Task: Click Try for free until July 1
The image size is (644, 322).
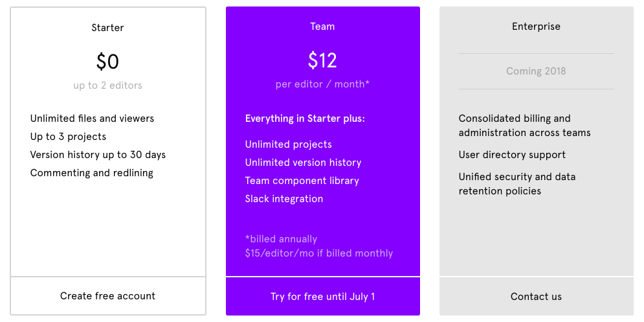Action: point(322,297)
